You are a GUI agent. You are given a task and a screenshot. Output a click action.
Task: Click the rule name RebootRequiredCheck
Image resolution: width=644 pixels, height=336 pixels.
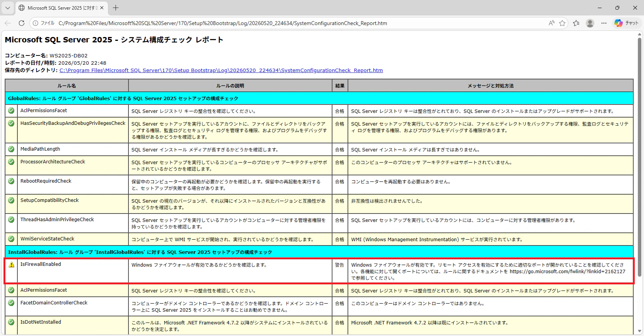point(46,181)
